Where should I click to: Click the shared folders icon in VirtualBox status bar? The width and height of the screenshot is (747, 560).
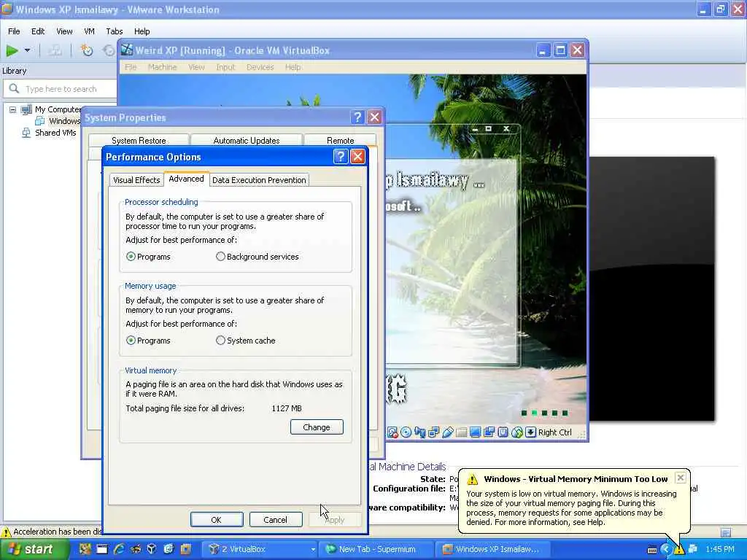(461, 432)
